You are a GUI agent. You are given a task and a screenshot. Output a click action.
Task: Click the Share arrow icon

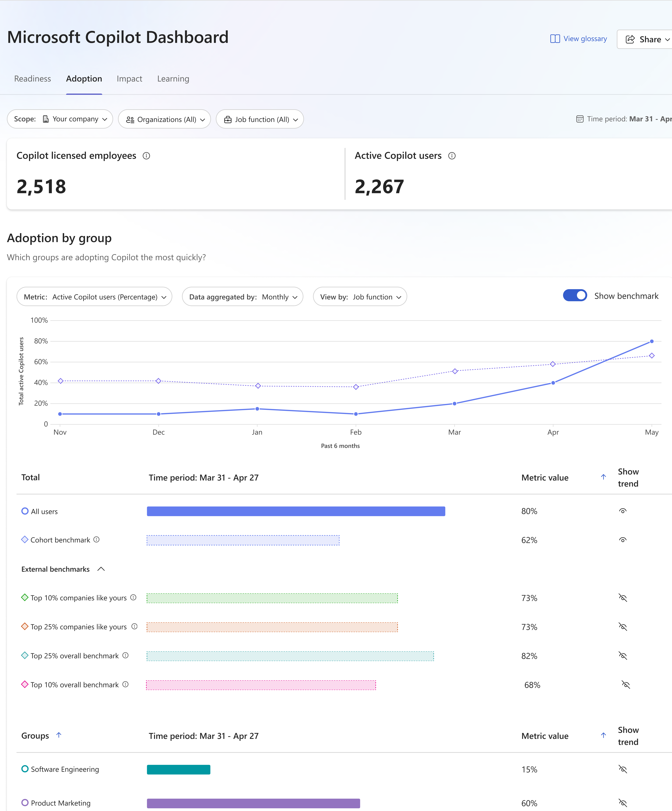tap(630, 39)
